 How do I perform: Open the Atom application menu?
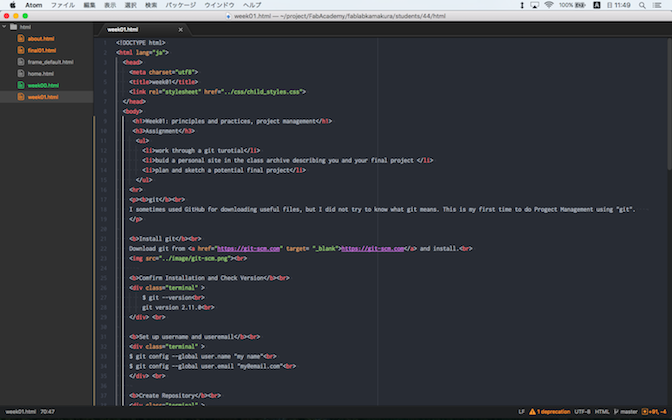click(x=33, y=5)
